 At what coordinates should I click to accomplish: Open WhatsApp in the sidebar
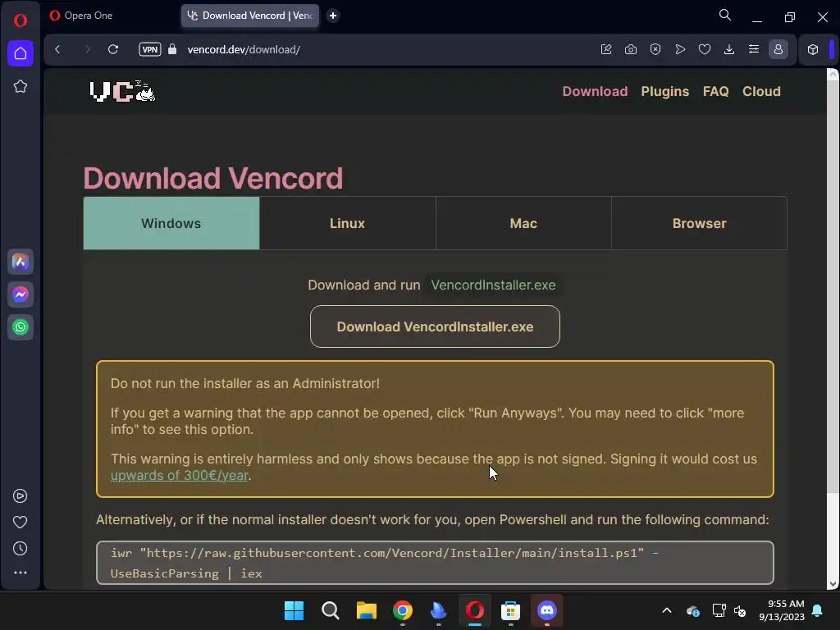[21, 327]
